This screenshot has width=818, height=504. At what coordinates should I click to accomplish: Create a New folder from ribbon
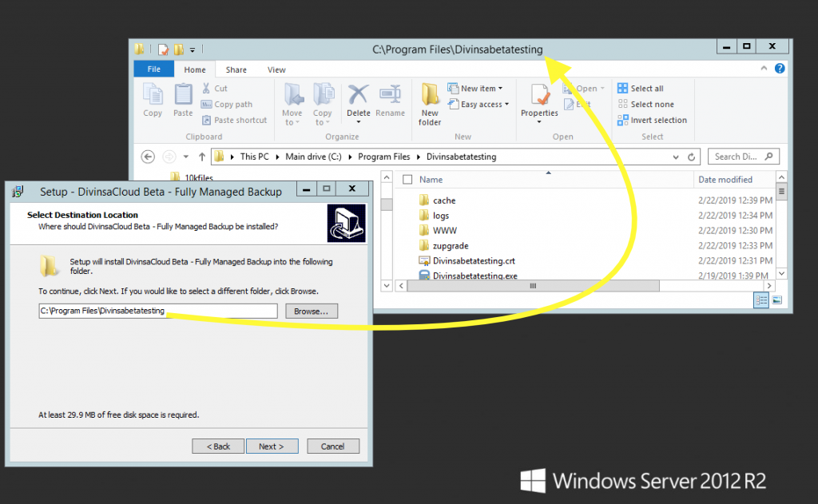click(430, 105)
